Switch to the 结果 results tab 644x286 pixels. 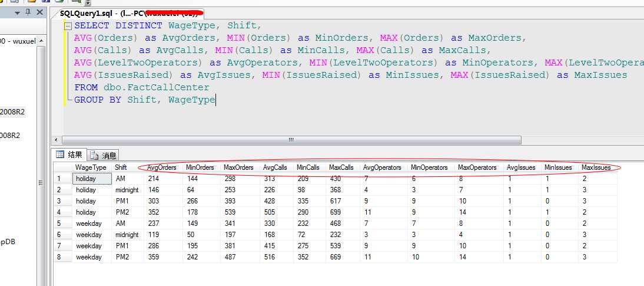70,154
